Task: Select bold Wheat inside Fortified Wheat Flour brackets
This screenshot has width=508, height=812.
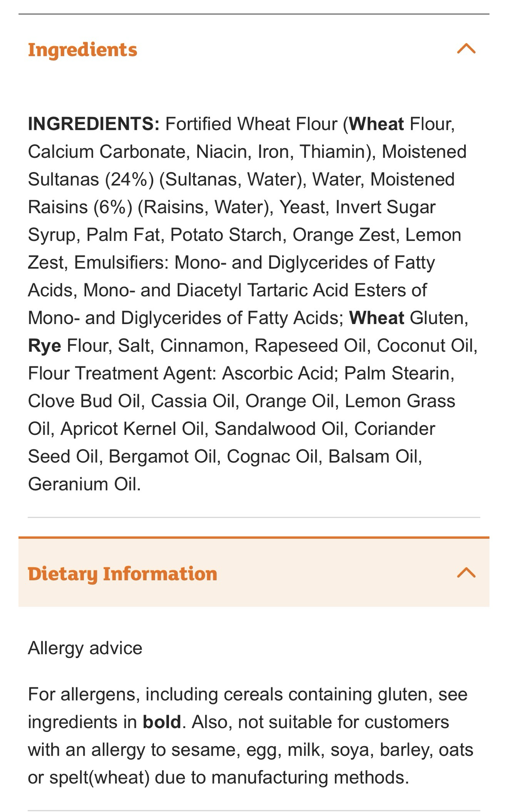Action: point(376,124)
